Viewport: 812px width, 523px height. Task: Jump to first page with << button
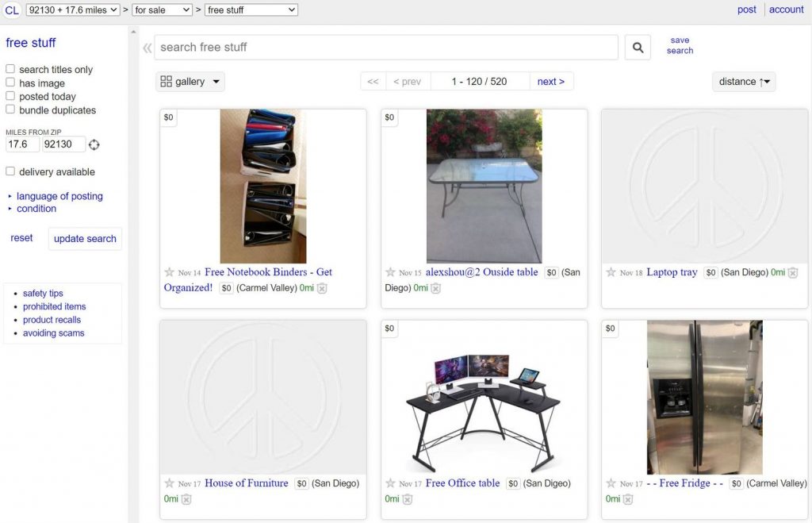373,82
